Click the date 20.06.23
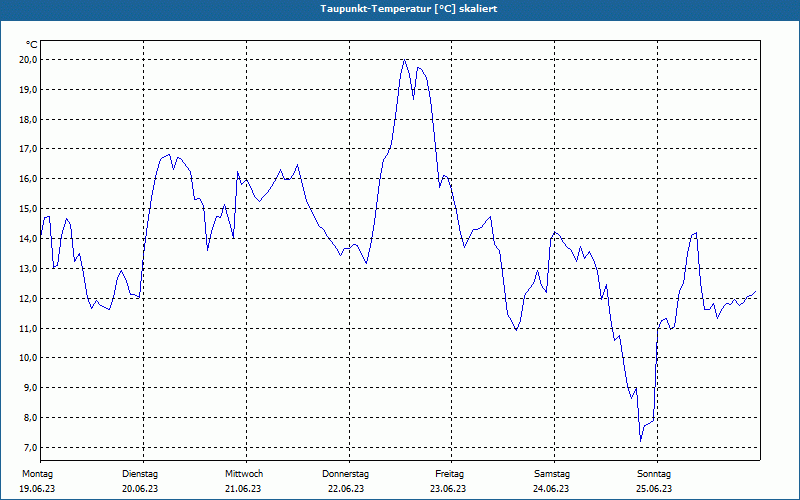Screen dimensions: 800x500 coord(140,489)
